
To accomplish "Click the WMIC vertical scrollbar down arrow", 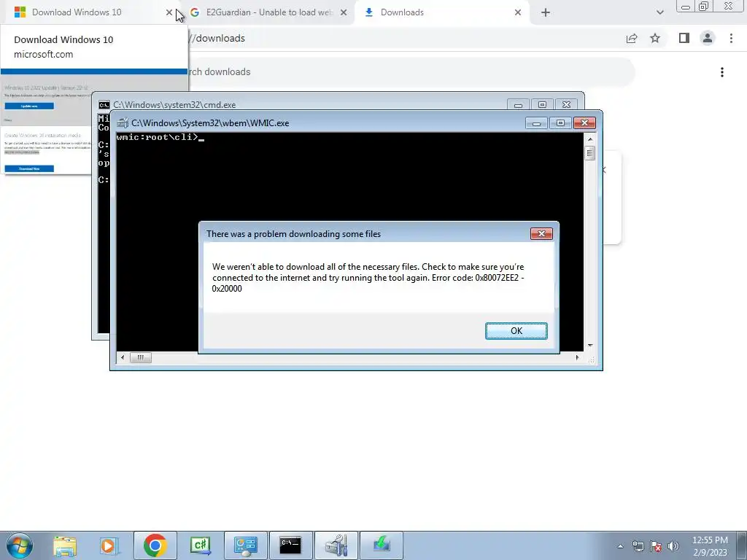I will click(589, 345).
